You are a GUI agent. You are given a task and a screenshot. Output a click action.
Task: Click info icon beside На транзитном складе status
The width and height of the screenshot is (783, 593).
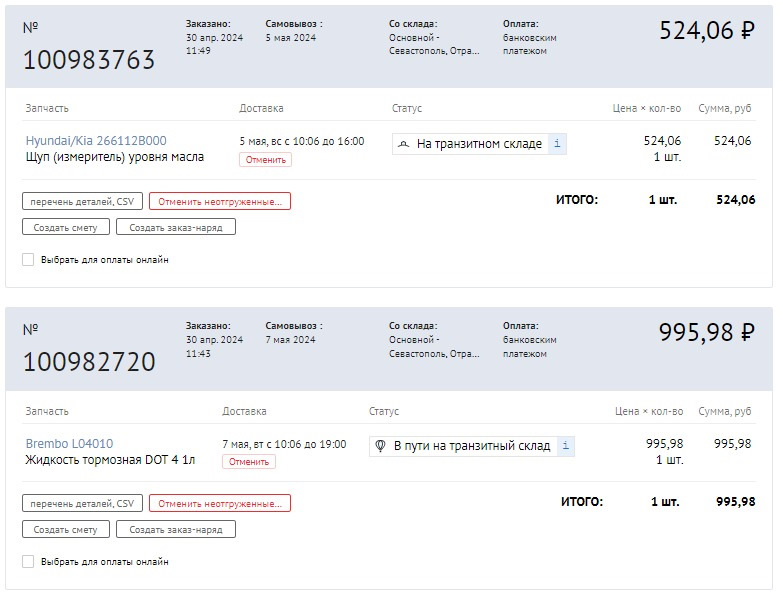point(557,144)
